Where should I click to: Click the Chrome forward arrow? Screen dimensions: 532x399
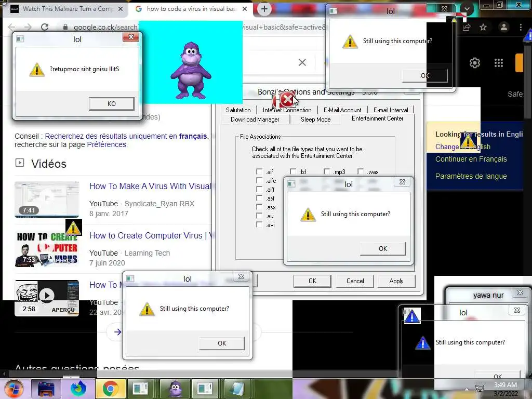click(28, 27)
